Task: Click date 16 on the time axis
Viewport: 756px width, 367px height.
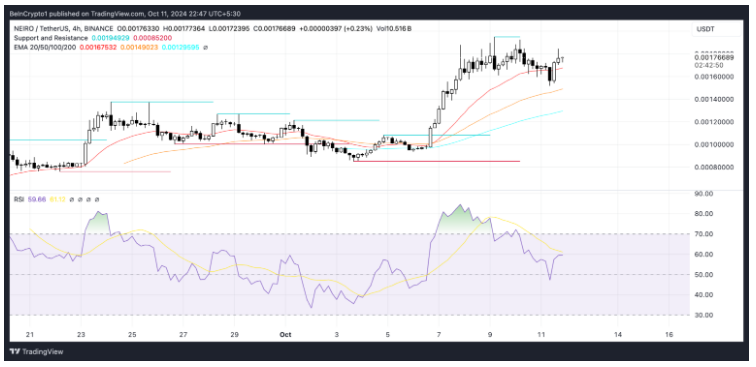Action: click(669, 334)
